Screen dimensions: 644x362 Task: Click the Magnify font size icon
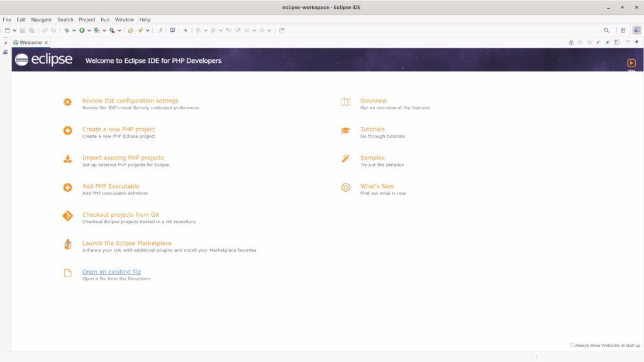pyautogui.click(x=608, y=42)
